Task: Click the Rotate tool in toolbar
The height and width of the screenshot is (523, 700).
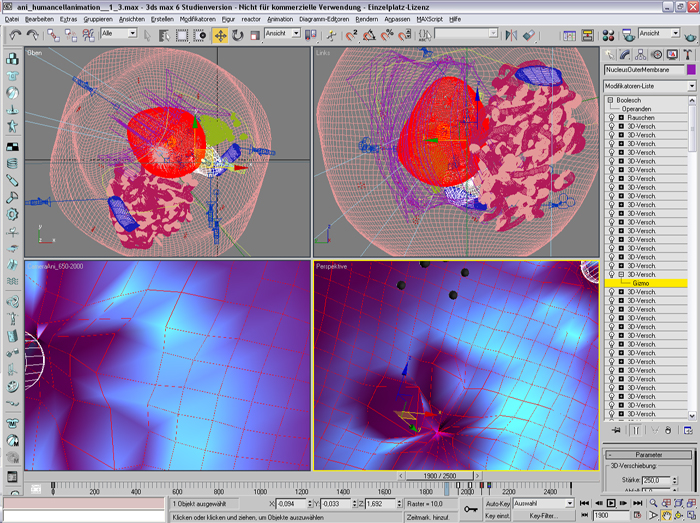Action: pos(238,35)
